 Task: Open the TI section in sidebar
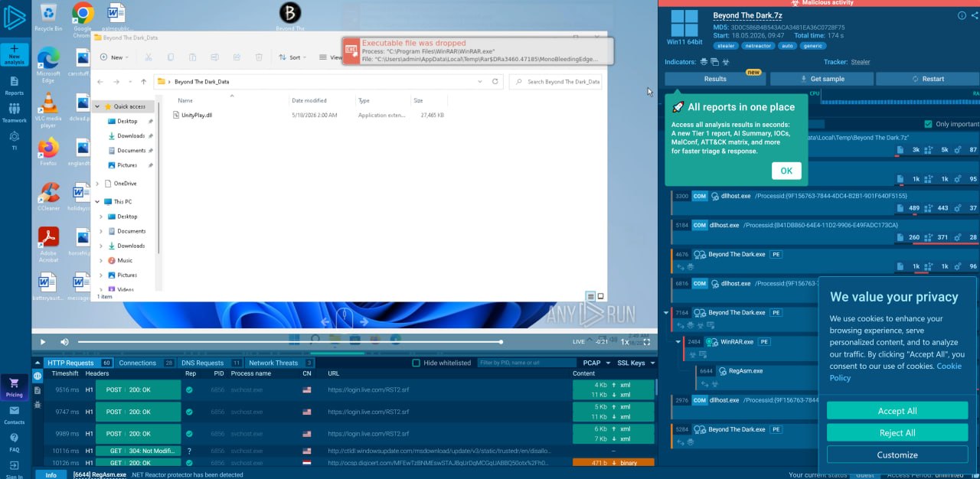point(15,139)
